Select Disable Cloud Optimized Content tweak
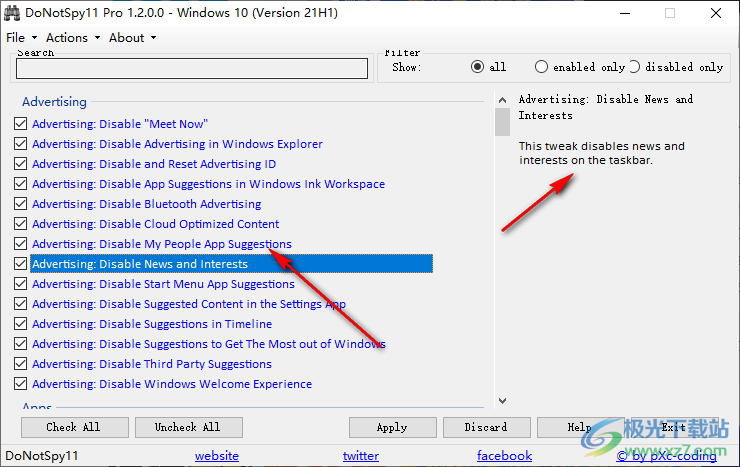 [155, 224]
